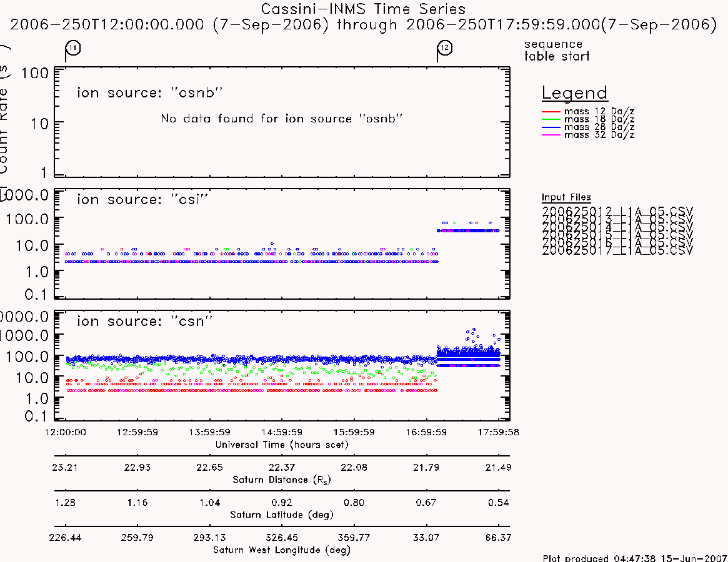Viewport: 728px width, 562px height.
Task: Click the 'Legend' heading
Action: pos(574,93)
